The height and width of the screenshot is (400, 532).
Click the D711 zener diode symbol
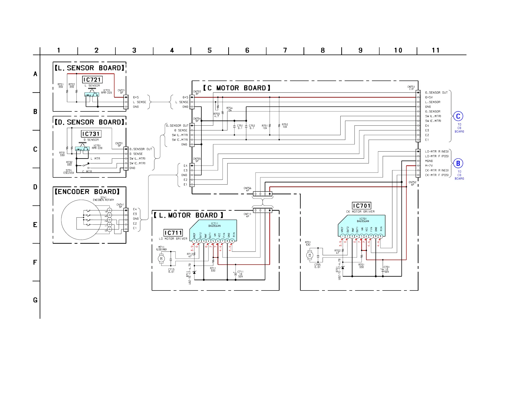pos(194,272)
